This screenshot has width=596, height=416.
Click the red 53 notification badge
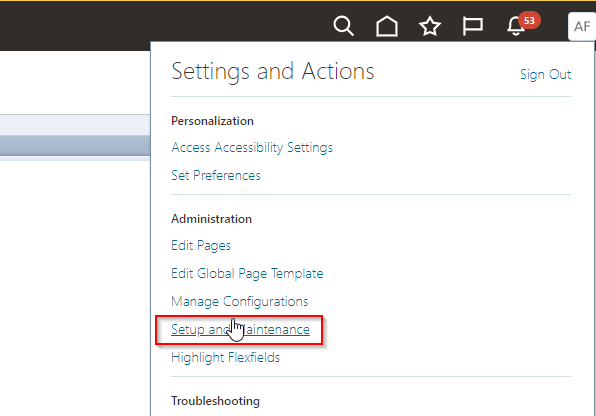[529, 21]
